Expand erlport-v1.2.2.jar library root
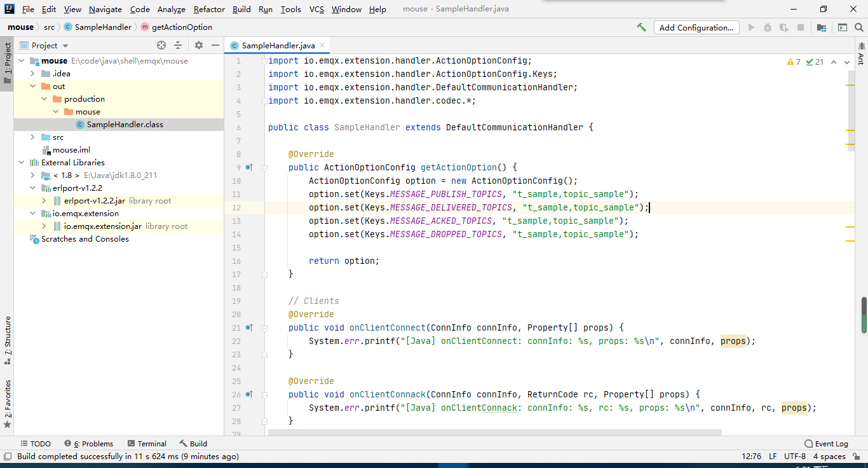The width and height of the screenshot is (868, 468). [x=44, y=201]
